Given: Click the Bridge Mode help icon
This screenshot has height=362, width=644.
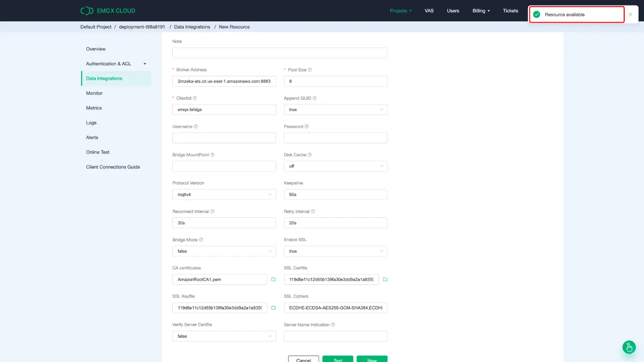Looking at the screenshot, I should coord(201,239).
